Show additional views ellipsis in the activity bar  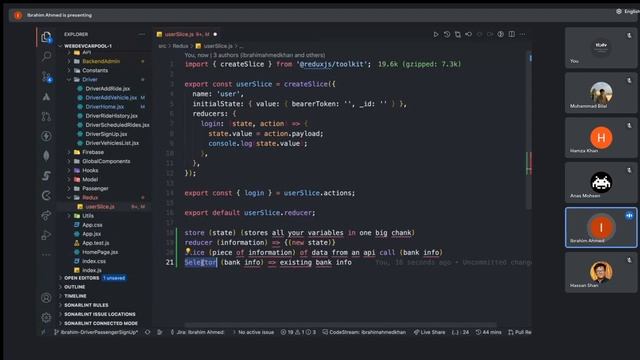(x=46, y=254)
